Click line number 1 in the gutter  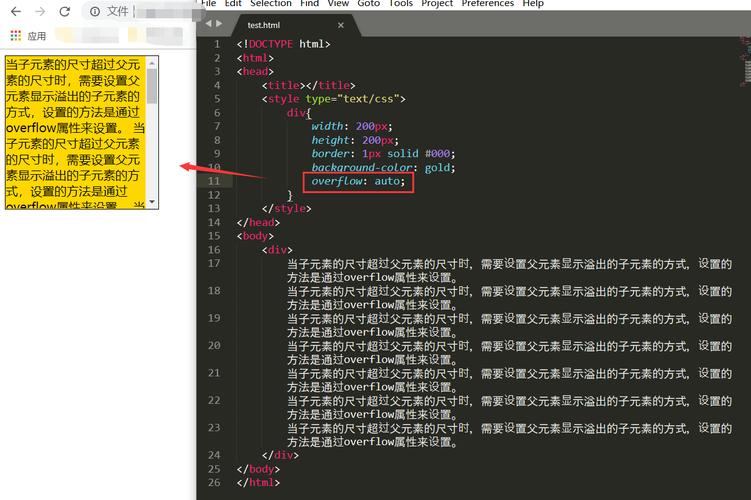[217, 44]
